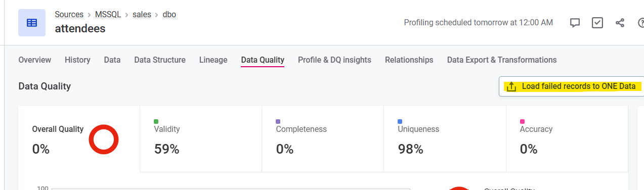Viewport: 644px width, 190px height.
Task: Click the attendees table icon
Action: (32, 23)
